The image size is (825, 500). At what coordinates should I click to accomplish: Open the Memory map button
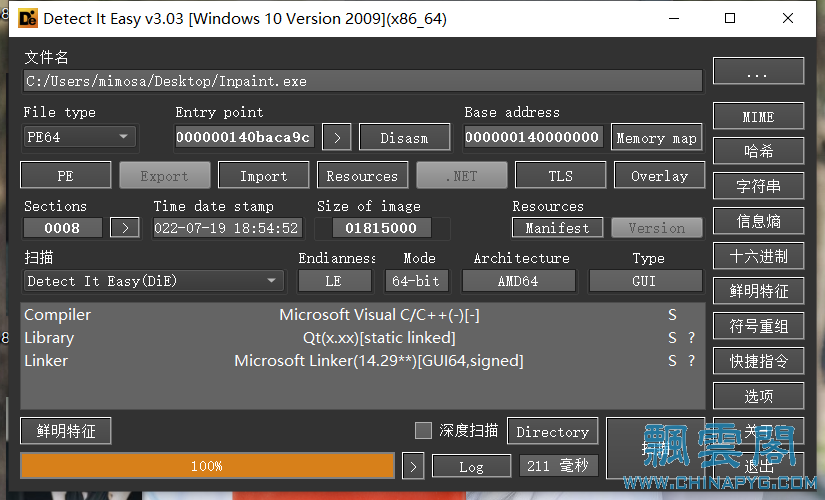[x=657, y=137]
